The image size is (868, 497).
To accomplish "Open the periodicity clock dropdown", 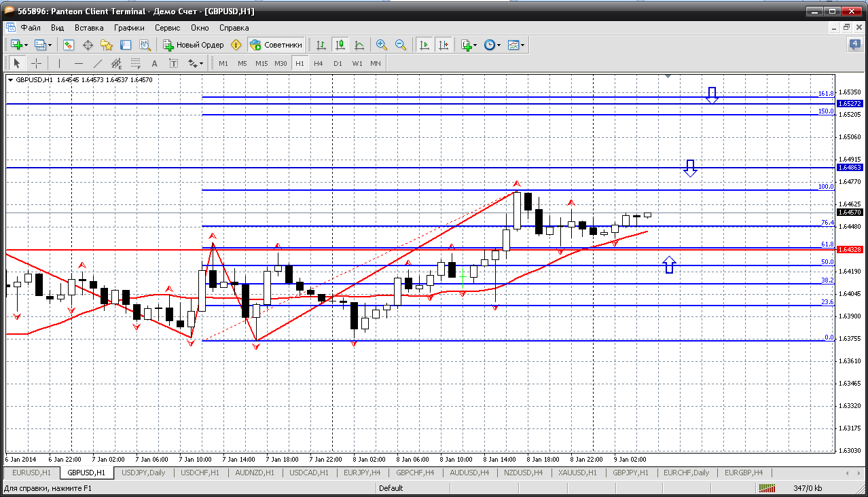I will [492, 45].
